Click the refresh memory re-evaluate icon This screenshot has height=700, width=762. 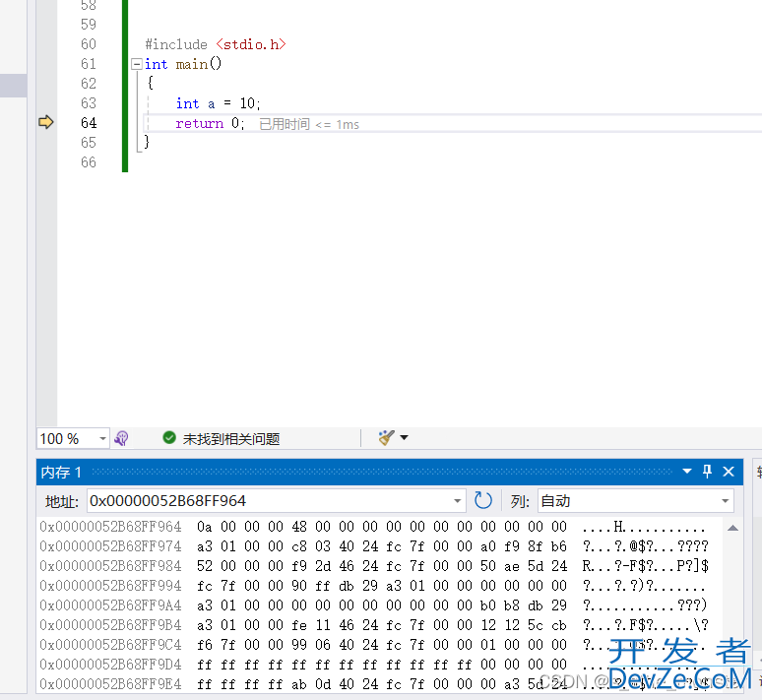[x=482, y=501]
